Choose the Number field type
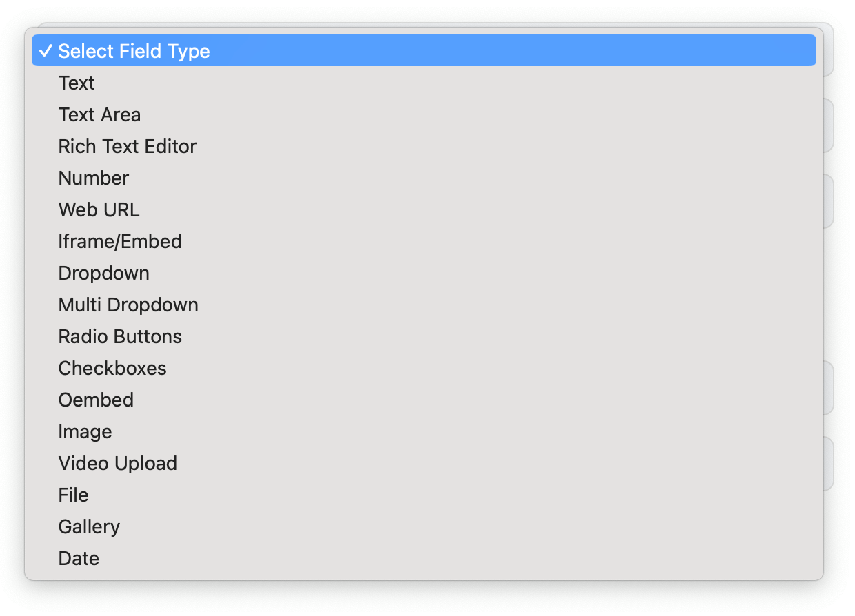Image resolution: width=855 pixels, height=616 pixels. pyautogui.click(x=94, y=178)
